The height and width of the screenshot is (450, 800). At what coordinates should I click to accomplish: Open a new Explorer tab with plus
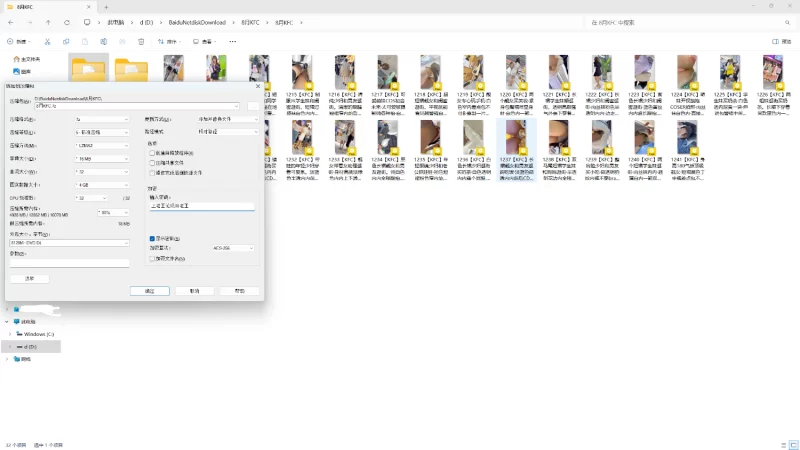tap(106, 7)
